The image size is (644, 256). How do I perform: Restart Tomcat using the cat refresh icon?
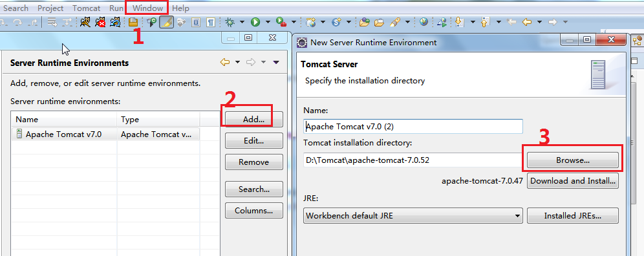(x=115, y=22)
